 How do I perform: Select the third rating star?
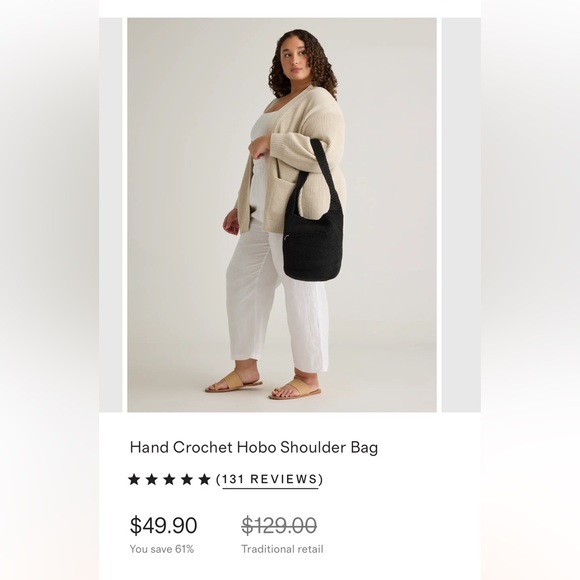tap(169, 480)
